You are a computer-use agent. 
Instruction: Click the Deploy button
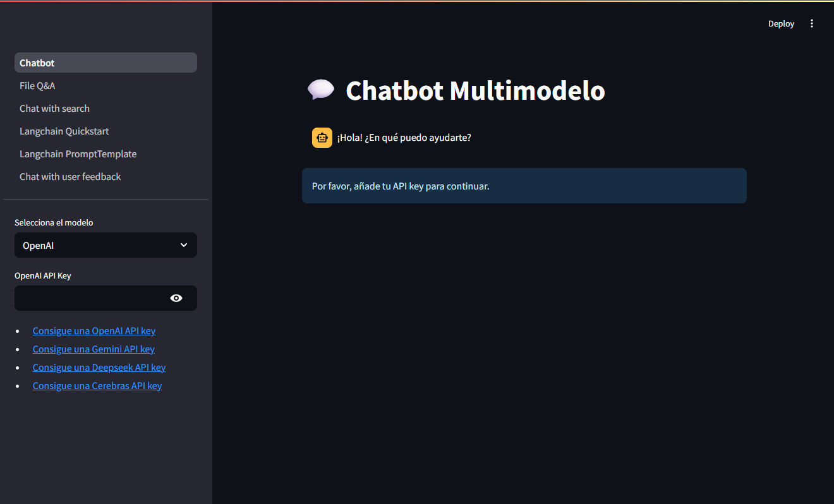pyautogui.click(x=781, y=23)
